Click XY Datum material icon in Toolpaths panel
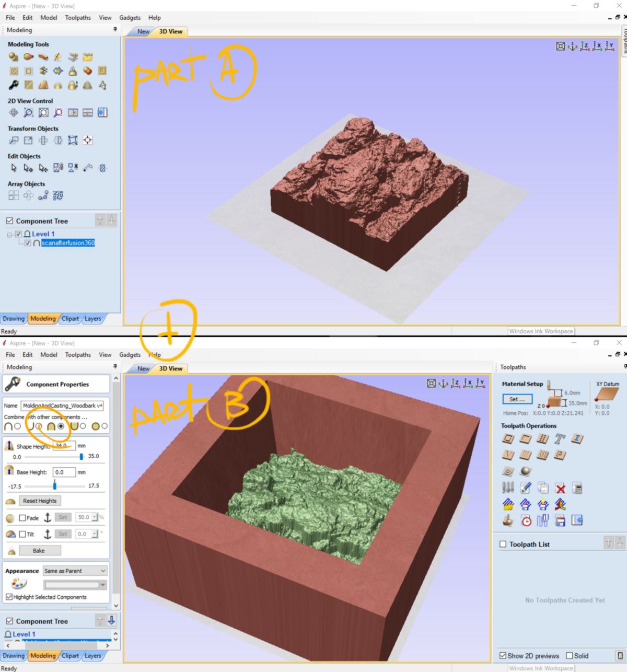This screenshot has width=627, height=672. click(x=607, y=395)
